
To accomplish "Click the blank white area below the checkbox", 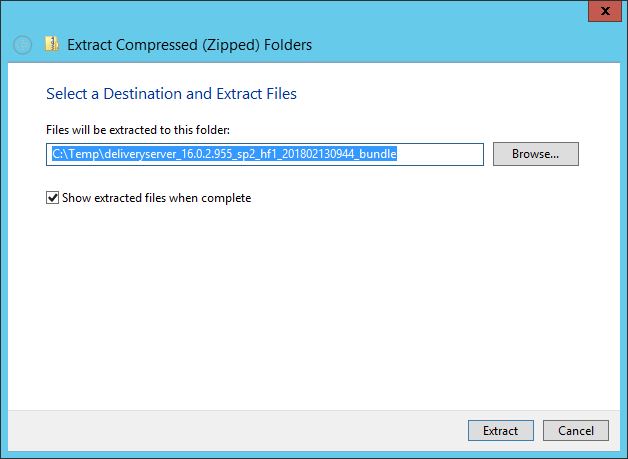I will pyautogui.click(x=312, y=304).
